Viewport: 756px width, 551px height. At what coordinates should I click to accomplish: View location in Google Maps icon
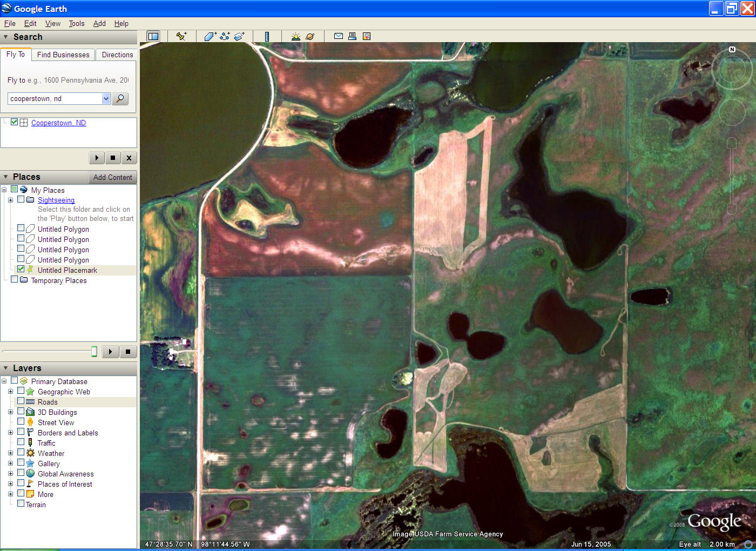pos(367,36)
